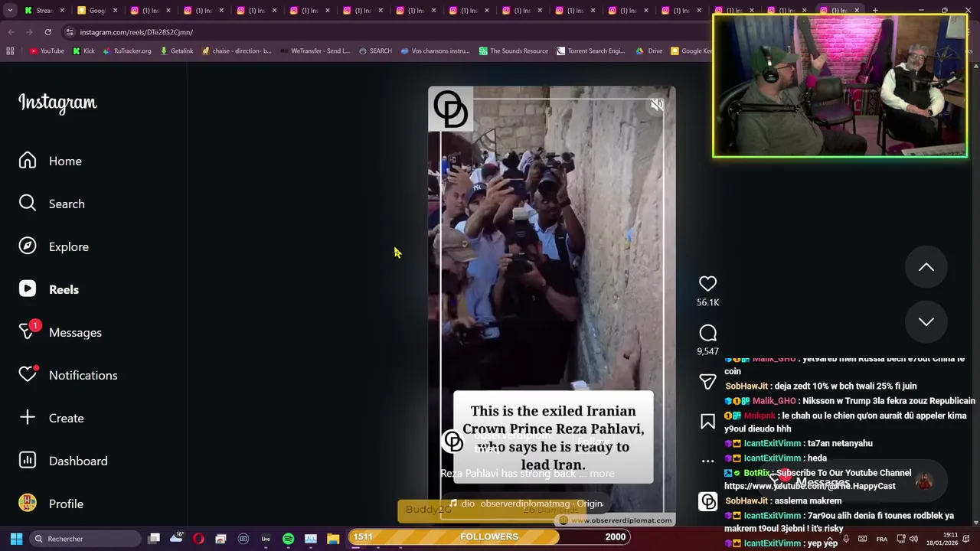Click the Notifications heart icon in the sidebar

[28, 374]
